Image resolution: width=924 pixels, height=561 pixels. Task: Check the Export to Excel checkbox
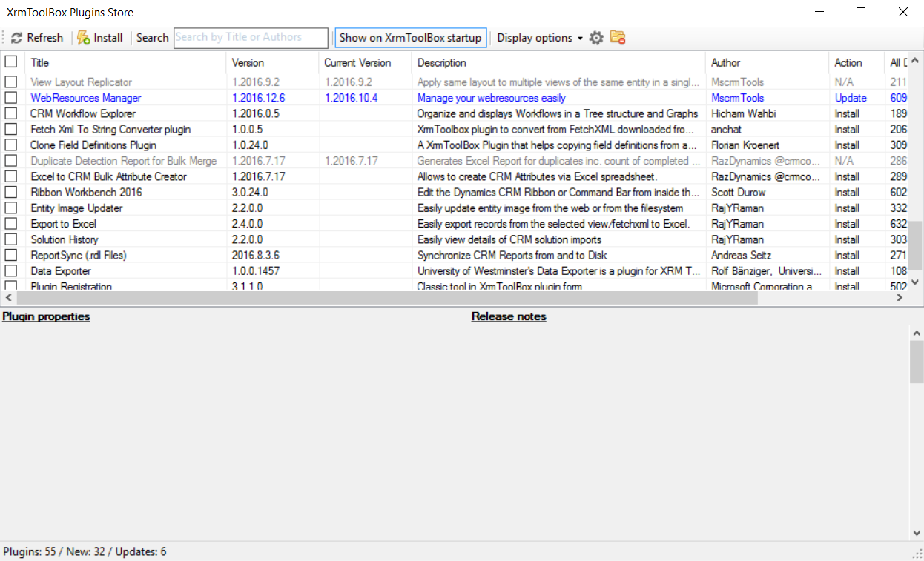11,224
